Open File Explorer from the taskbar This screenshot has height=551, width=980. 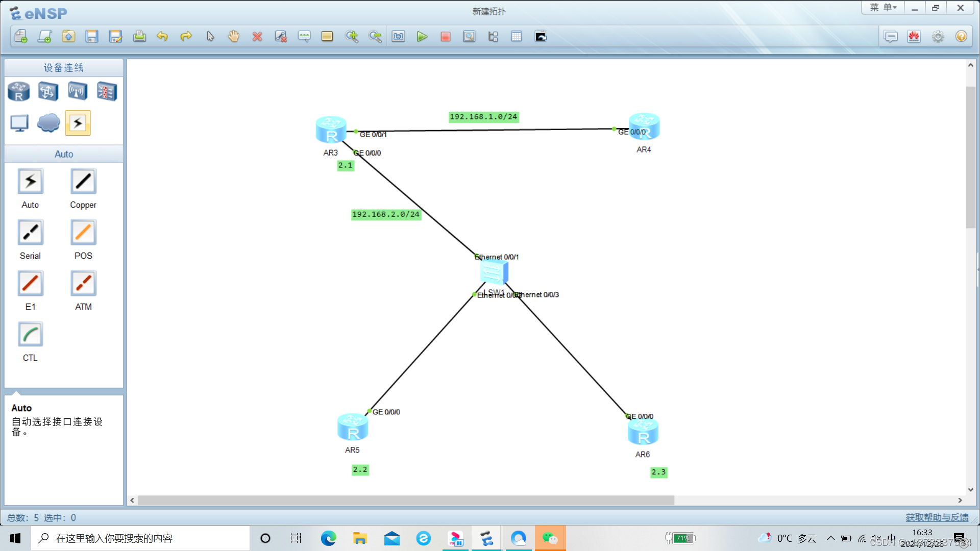pos(360,538)
